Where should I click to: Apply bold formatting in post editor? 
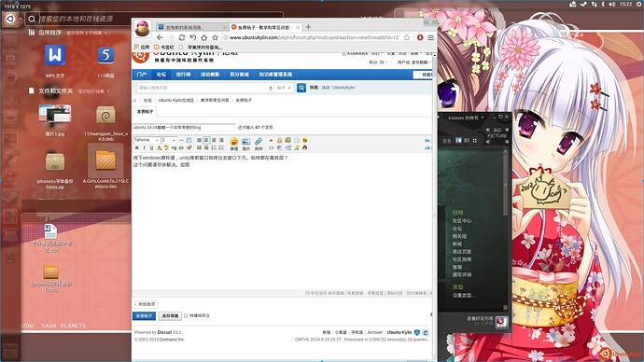click(x=137, y=147)
